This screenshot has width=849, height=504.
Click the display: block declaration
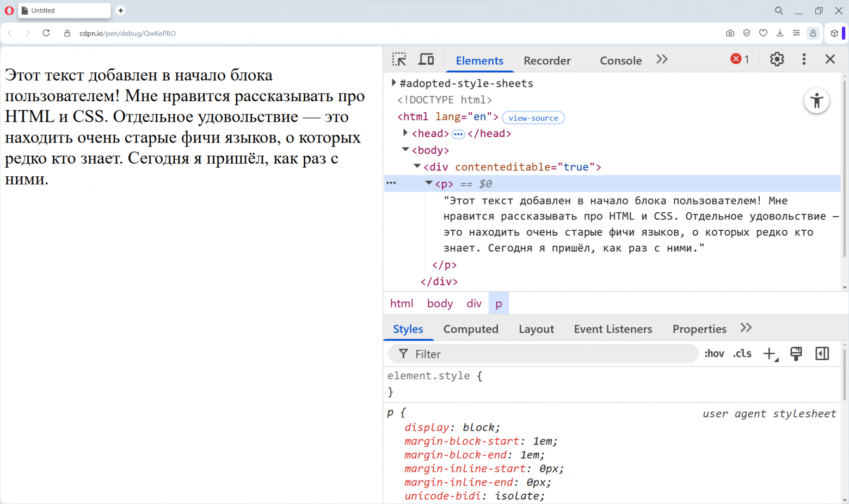pyautogui.click(x=452, y=427)
